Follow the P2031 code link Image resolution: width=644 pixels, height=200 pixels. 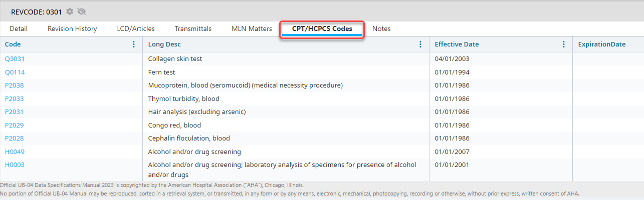(14, 112)
